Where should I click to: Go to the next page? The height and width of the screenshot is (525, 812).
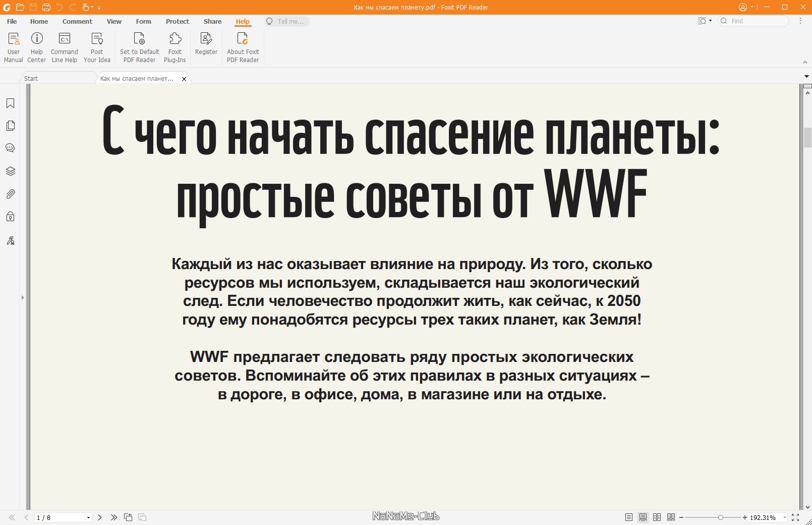coord(100,517)
